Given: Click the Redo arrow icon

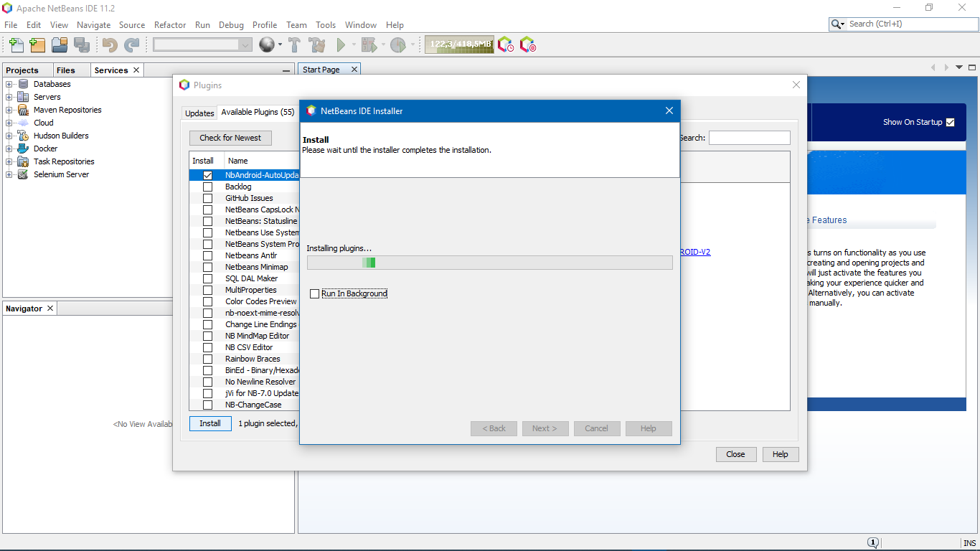Looking at the screenshot, I should coord(132,44).
